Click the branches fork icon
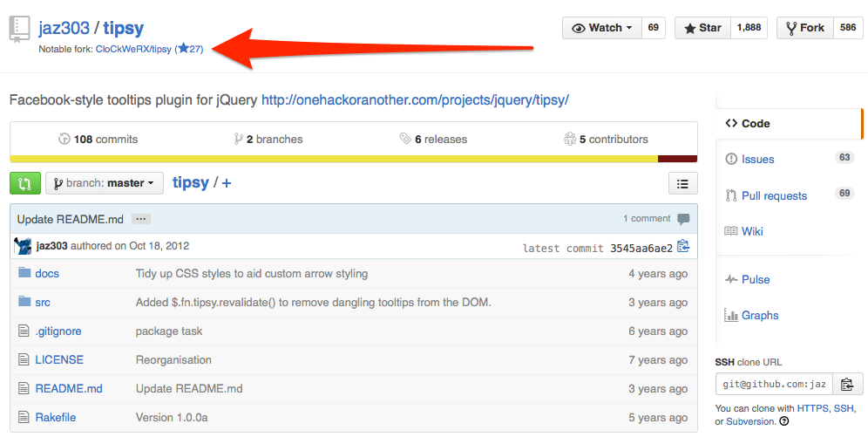 click(x=238, y=139)
